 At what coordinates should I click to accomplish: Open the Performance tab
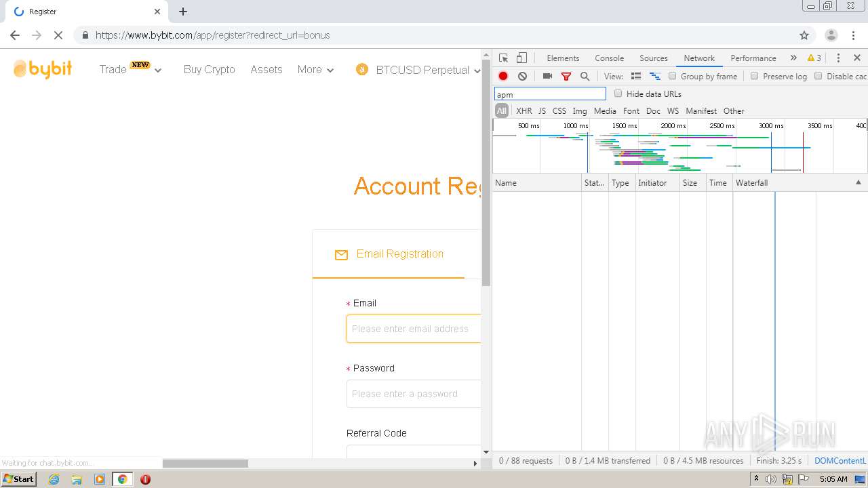click(753, 58)
